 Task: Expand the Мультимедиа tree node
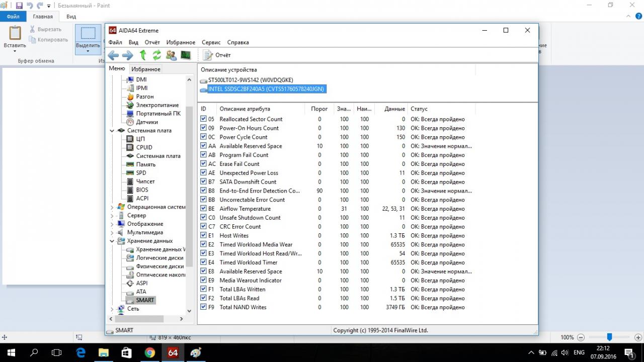tap(112, 233)
